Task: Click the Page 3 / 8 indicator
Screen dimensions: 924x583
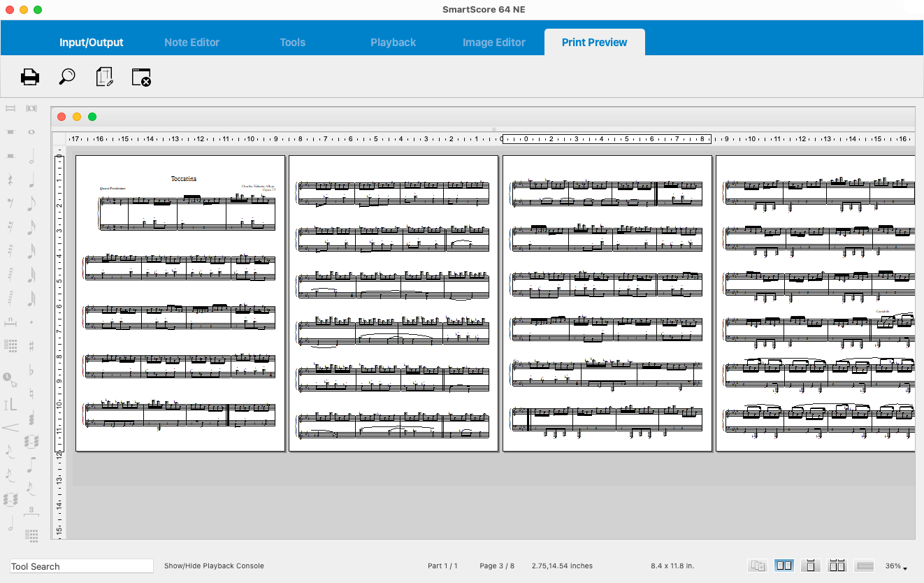Action: [497, 566]
